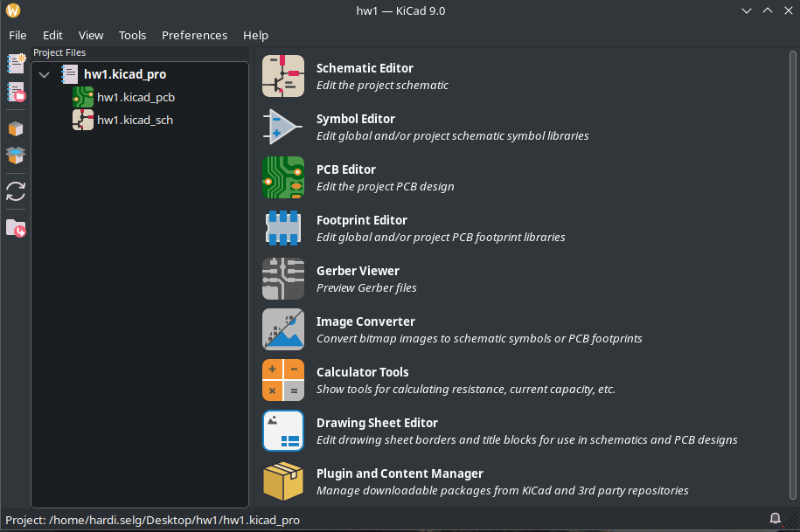Open the Footprint Editor icon

(x=283, y=228)
